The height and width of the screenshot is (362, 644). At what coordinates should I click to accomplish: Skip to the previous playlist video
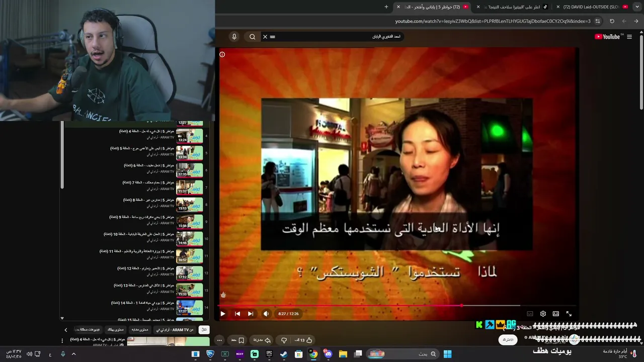[x=237, y=314]
